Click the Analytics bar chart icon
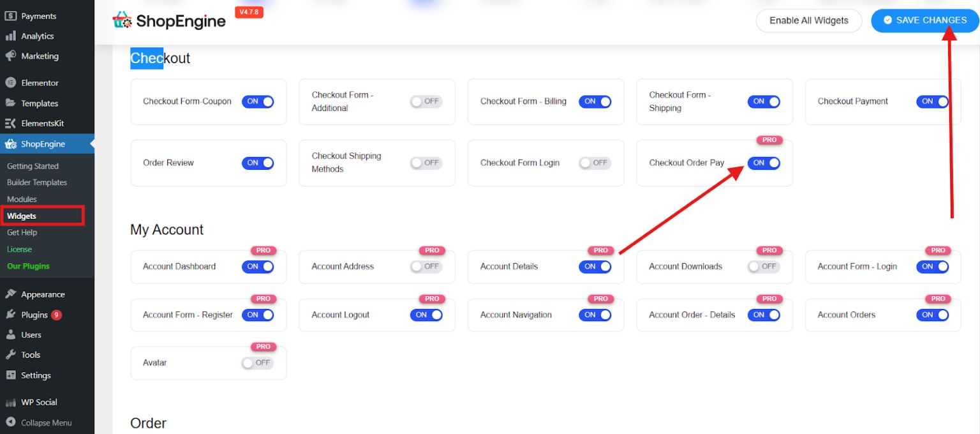This screenshot has width=980, height=434. tap(11, 36)
